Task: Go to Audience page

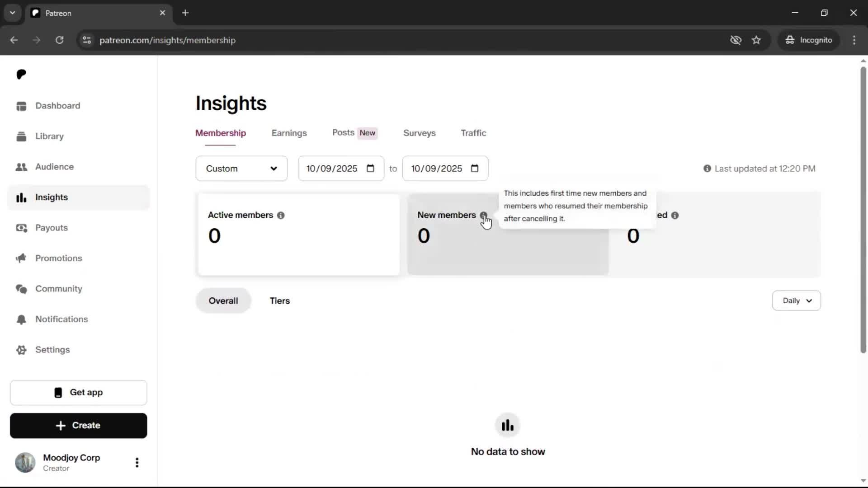Action: pyautogui.click(x=79, y=167)
